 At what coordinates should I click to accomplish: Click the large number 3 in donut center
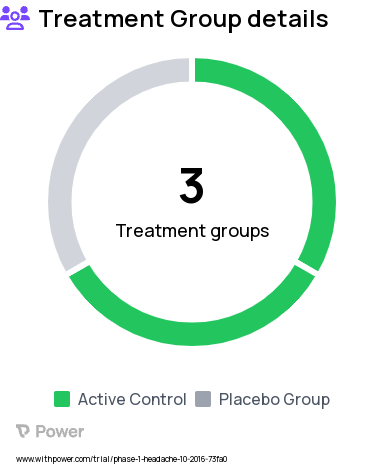[x=192, y=185]
